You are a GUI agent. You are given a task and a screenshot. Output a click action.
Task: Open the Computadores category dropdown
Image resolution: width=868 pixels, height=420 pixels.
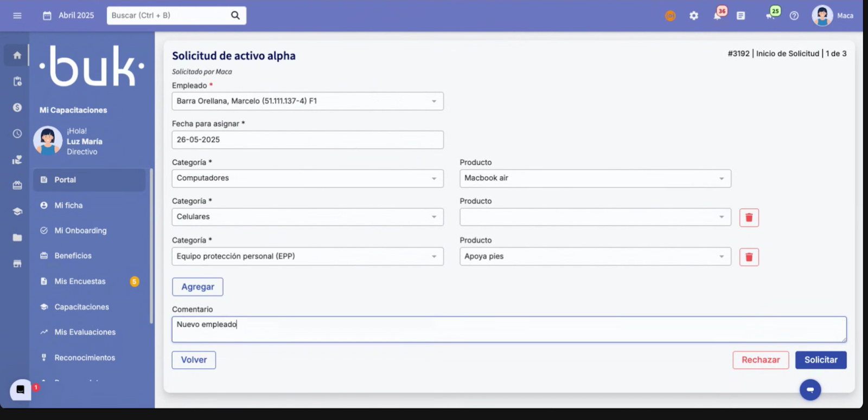307,178
